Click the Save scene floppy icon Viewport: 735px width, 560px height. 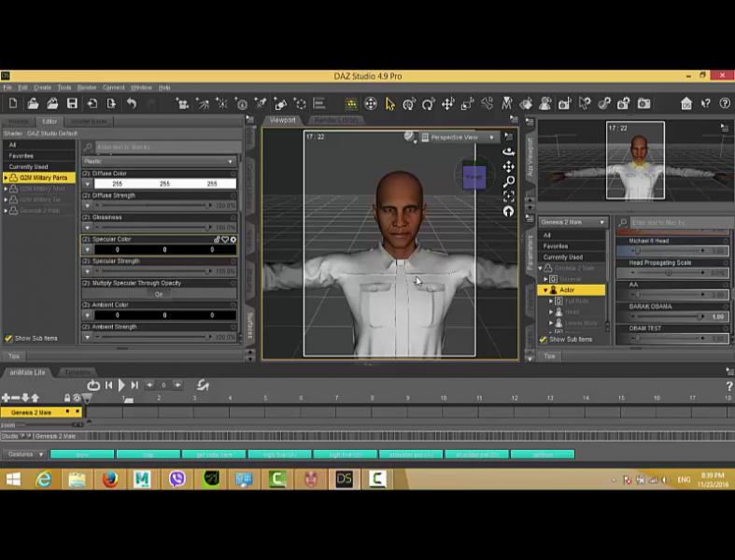[x=72, y=104]
